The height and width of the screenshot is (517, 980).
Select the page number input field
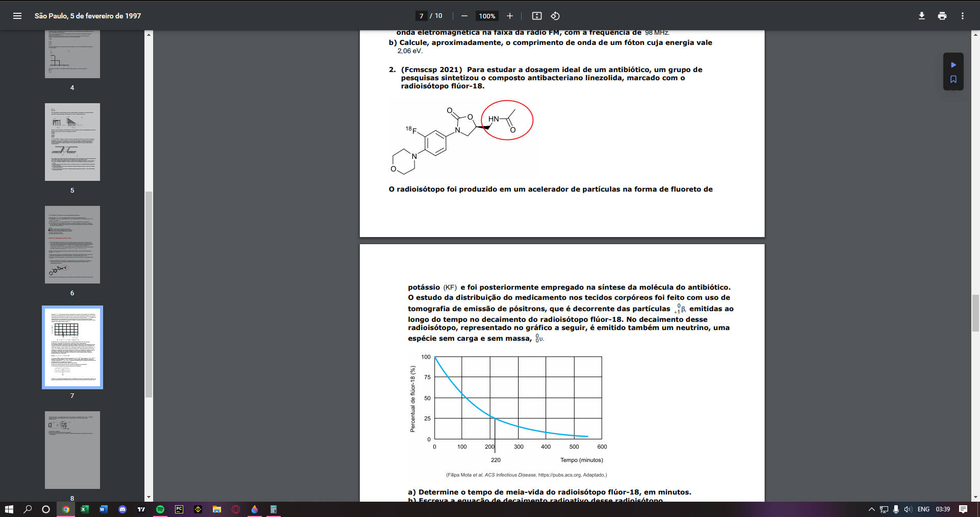pos(421,16)
